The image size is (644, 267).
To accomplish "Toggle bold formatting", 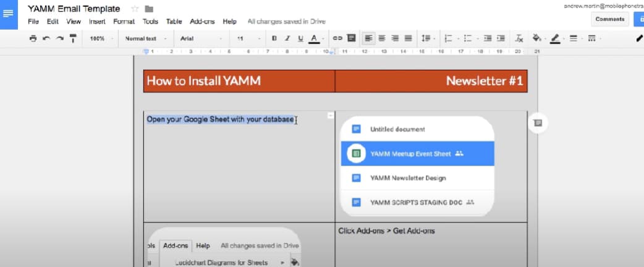I will (x=274, y=38).
